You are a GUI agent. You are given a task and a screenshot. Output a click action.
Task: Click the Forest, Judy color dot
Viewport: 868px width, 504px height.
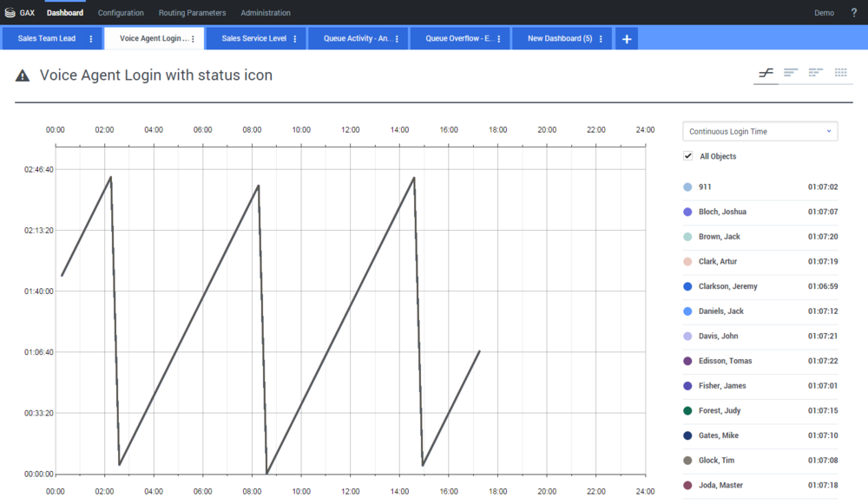click(687, 410)
